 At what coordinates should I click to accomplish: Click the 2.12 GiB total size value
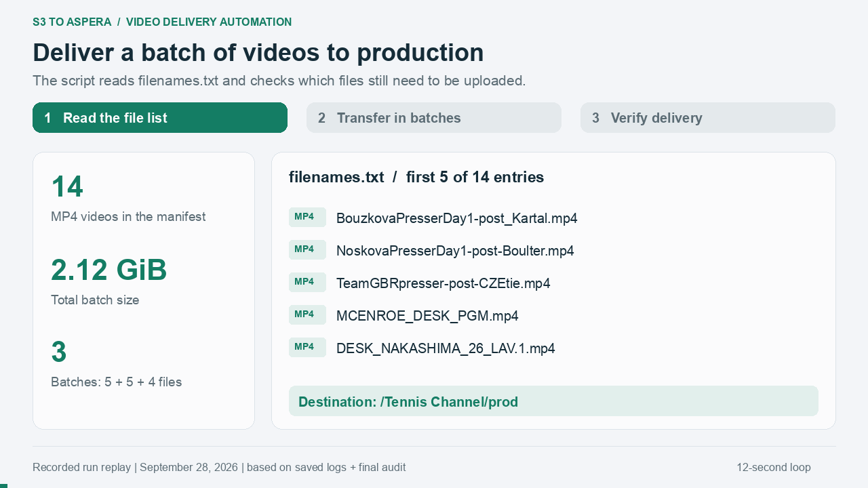tap(109, 270)
